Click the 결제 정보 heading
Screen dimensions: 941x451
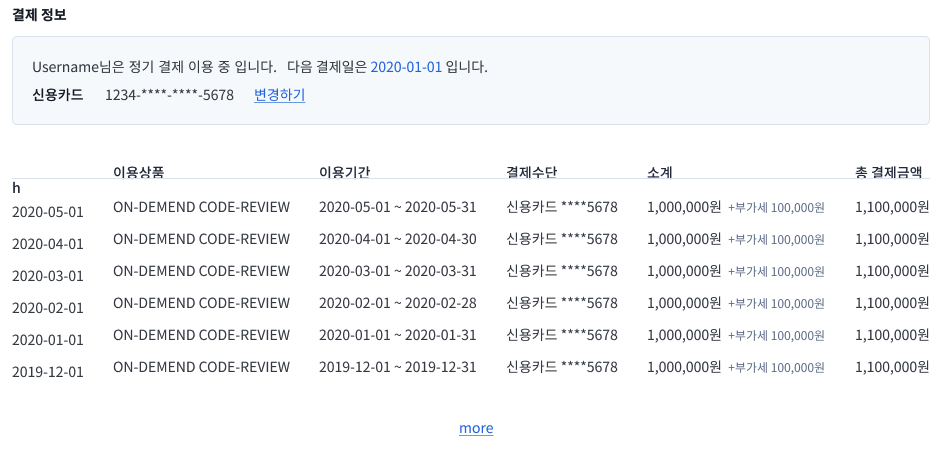[x=40, y=15]
